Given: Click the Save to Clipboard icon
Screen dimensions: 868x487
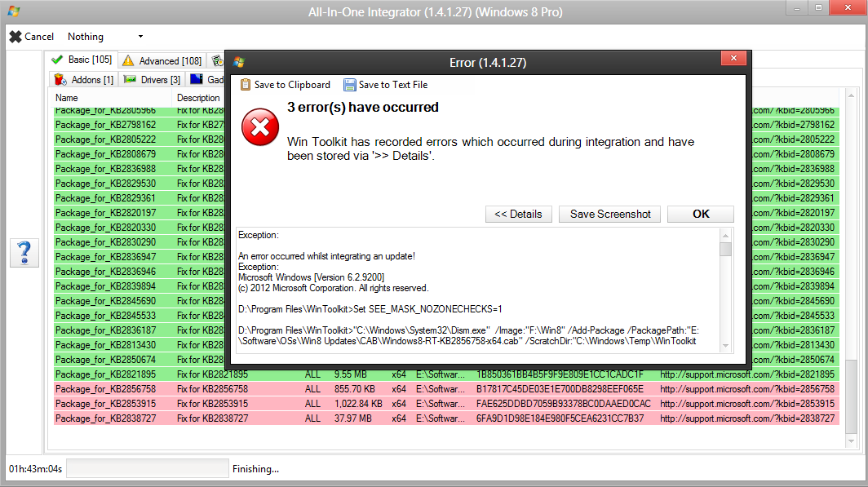Looking at the screenshot, I should 246,85.
